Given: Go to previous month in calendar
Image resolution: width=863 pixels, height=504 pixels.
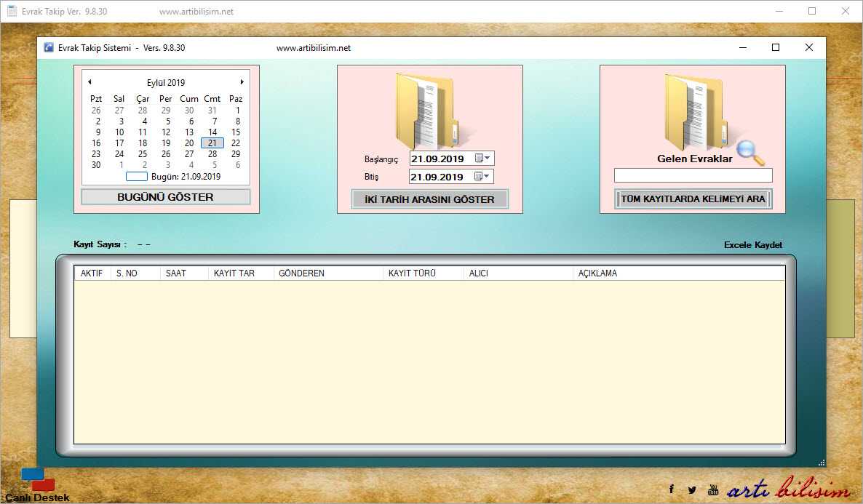Looking at the screenshot, I should [x=90, y=82].
